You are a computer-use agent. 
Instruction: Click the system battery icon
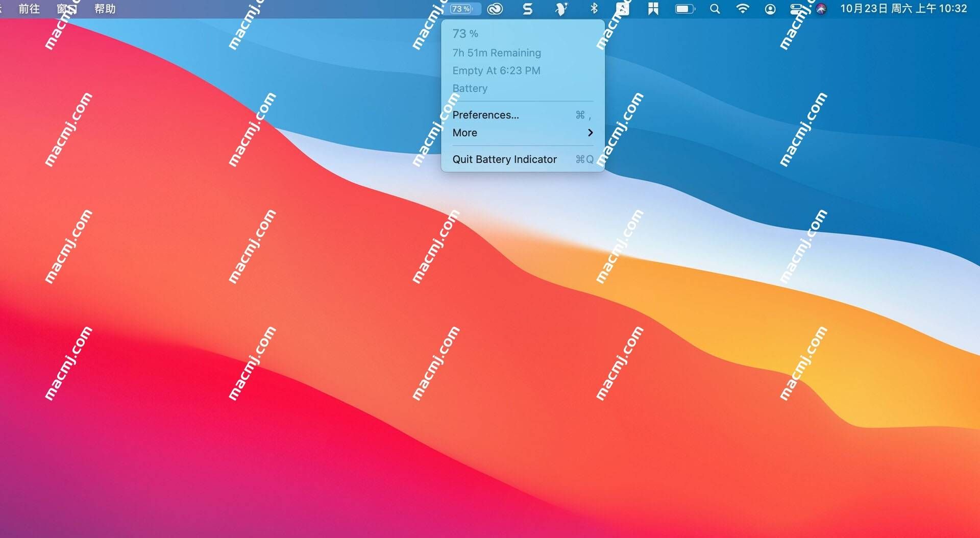[685, 9]
